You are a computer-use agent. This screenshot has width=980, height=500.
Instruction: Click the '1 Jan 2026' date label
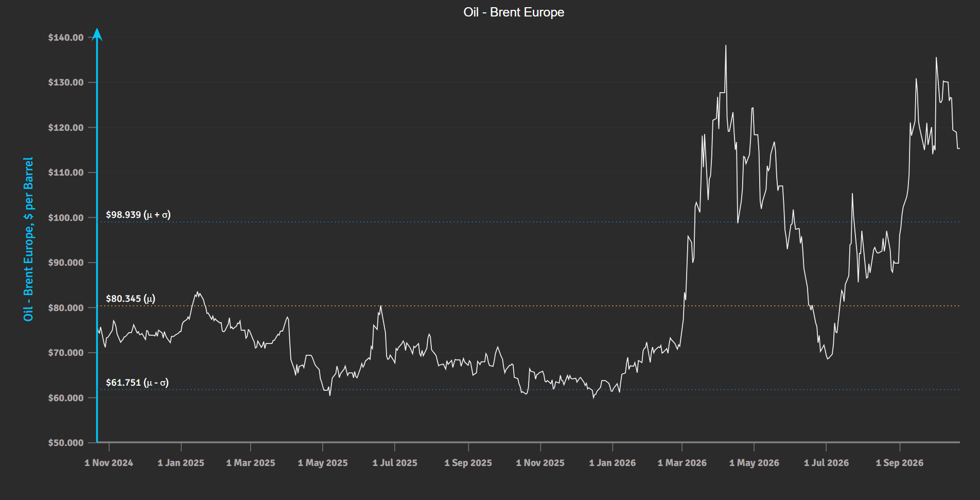pos(612,463)
